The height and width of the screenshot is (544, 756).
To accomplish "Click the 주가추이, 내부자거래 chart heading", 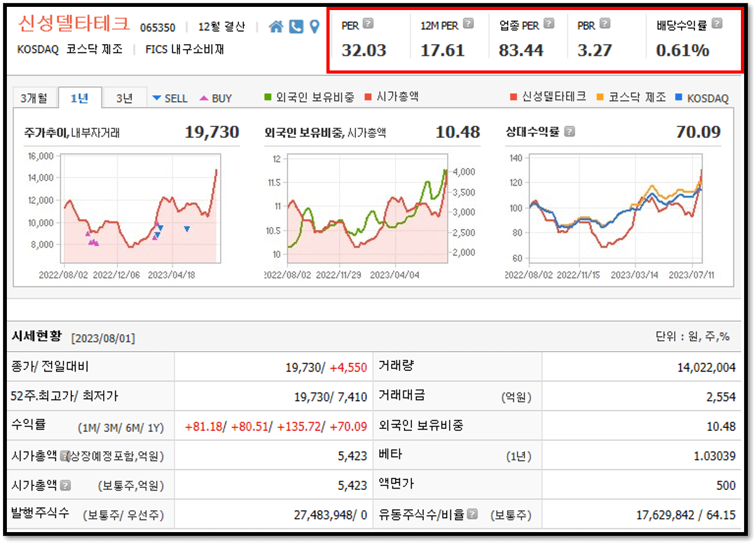I will pos(72,133).
